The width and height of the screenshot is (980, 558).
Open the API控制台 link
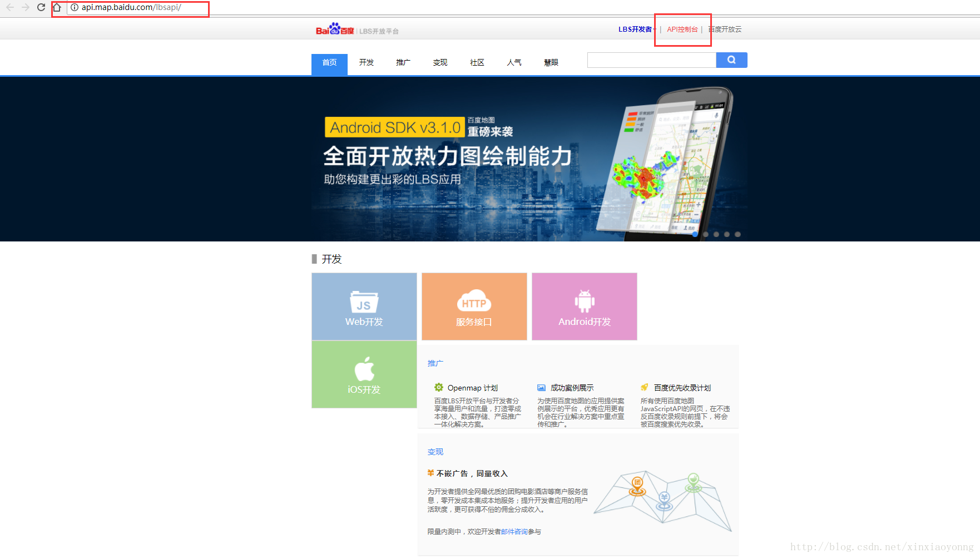(x=682, y=29)
